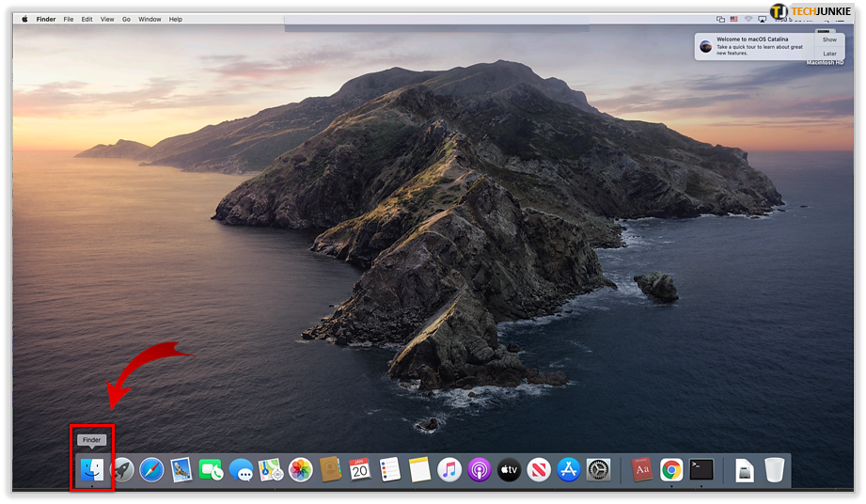
Task: Launch Google Chrome from Dock
Action: coord(671,470)
